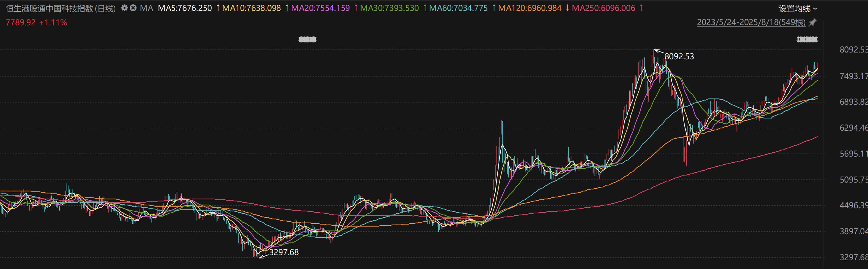Select the MA20:7554.159 value
Viewport: 868px width, 269px height.
tap(320, 8)
